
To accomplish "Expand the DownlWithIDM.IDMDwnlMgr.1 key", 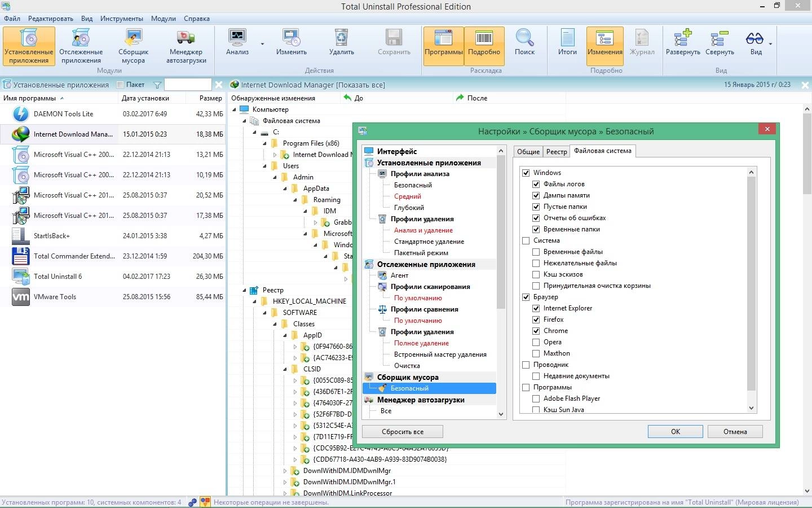I will pyautogui.click(x=285, y=482).
